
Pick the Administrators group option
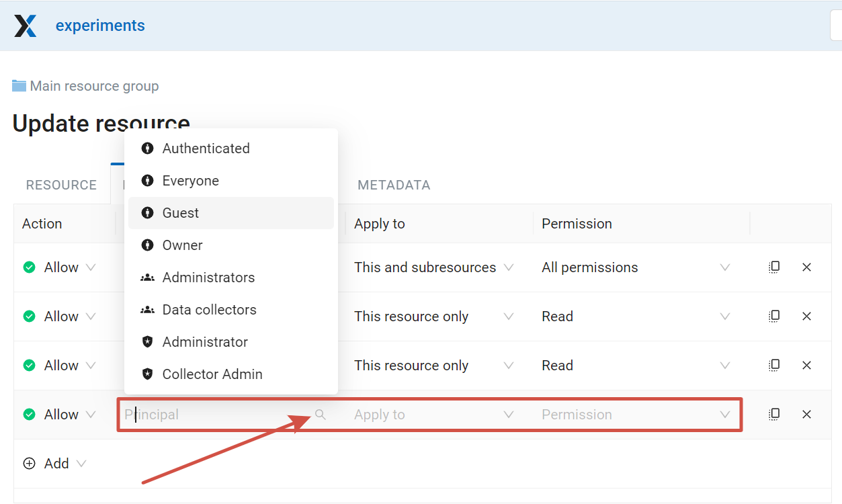click(231, 278)
